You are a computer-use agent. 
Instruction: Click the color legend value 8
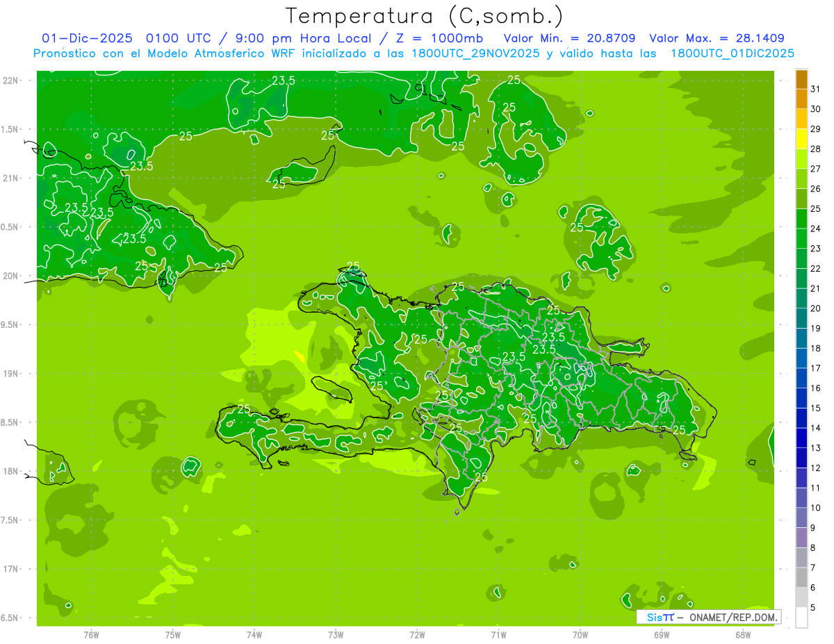click(813, 547)
